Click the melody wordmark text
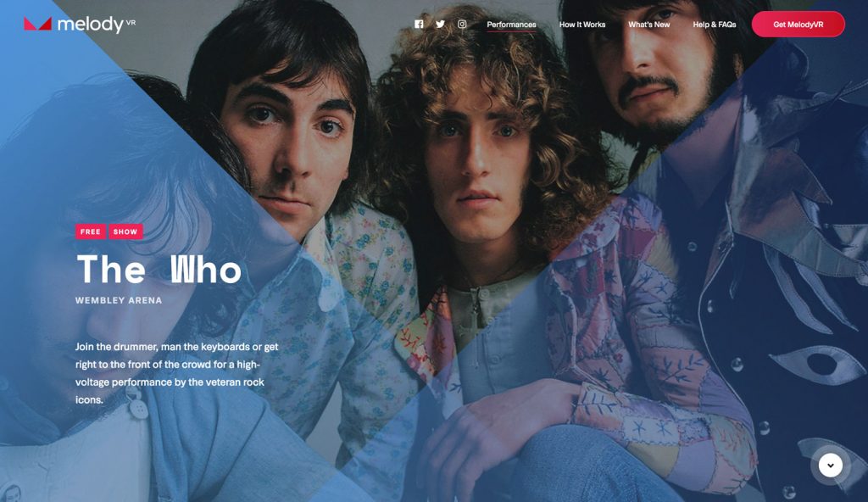The width and height of the screenshot is (868, 502). click(x=90, y=25)
